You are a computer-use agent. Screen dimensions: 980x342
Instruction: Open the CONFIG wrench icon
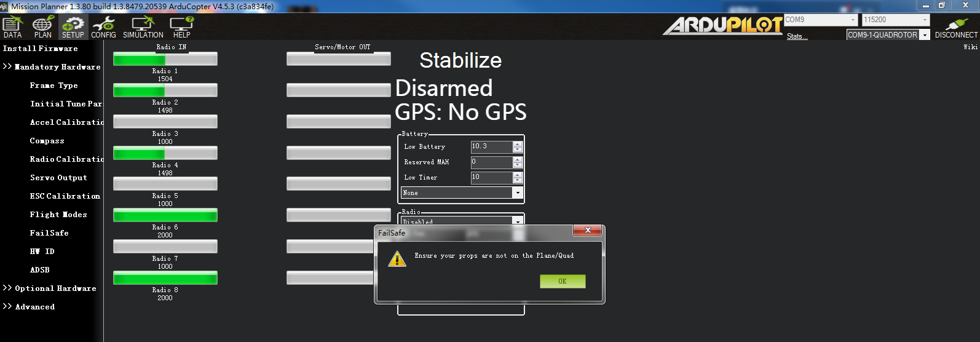[103, 27]
